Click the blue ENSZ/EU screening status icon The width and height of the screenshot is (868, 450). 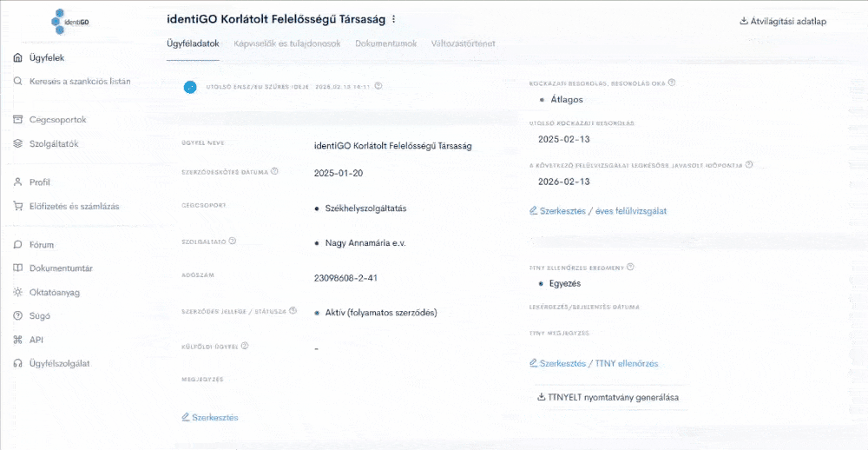pyautogui.click(x=190, y=87)
